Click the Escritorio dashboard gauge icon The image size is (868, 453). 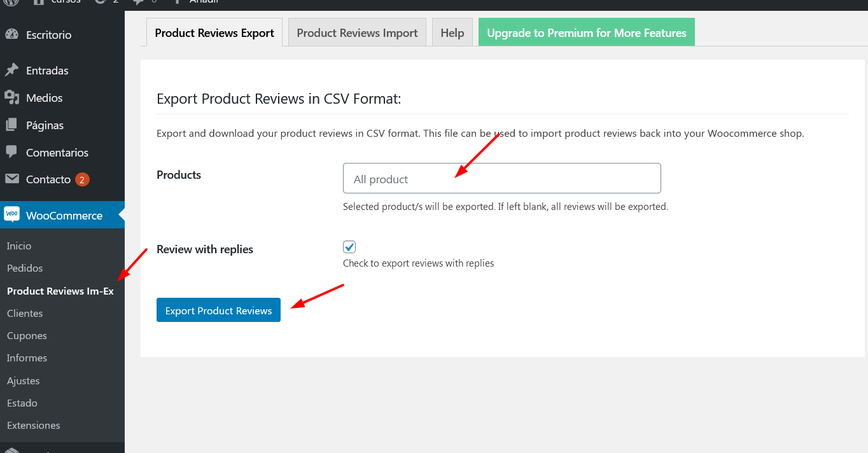coord(11,35)
